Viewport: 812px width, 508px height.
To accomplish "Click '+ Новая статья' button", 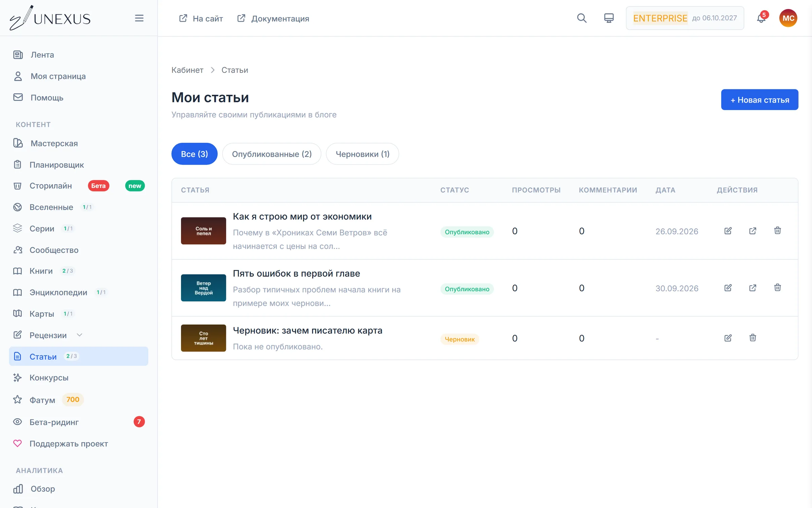I will [x=760, y=100].
